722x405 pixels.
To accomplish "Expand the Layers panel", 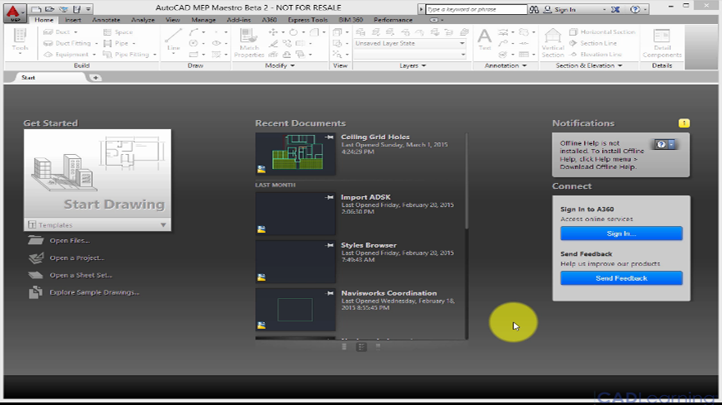I will [x=413, y=66].
